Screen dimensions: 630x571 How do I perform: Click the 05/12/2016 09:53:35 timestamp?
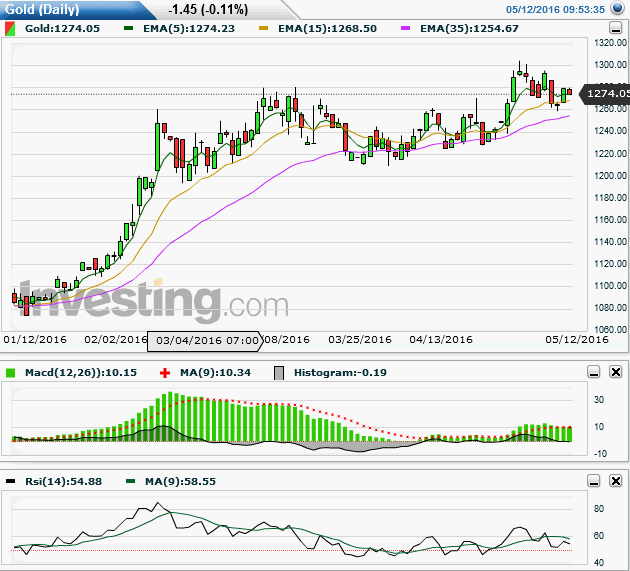coord(555,10)
